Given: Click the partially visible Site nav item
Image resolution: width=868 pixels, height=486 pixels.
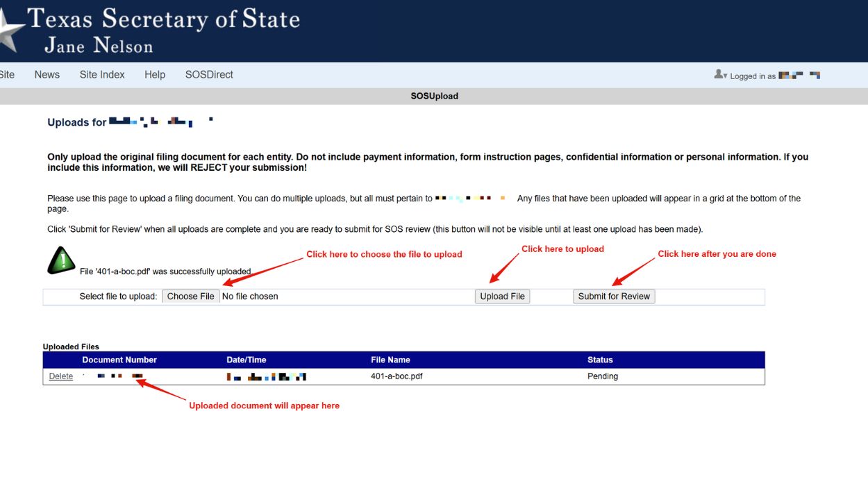Looking at the screenshot, I should coord(7,75).
